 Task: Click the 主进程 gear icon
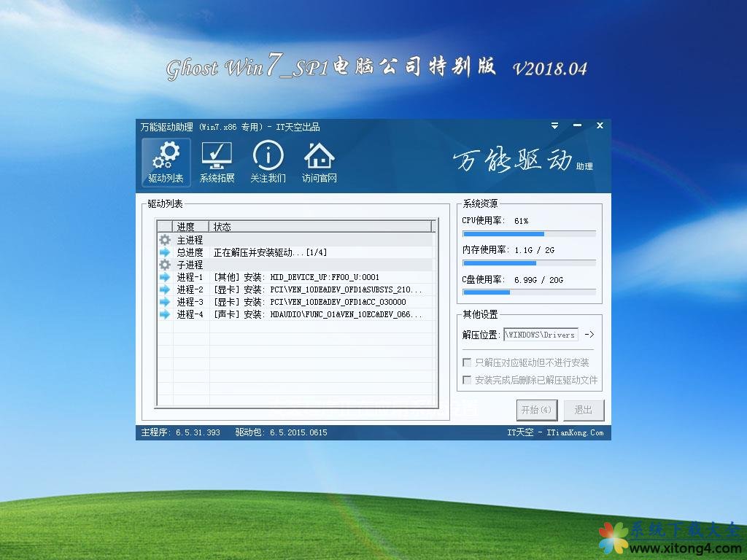[x=165, y=239]
